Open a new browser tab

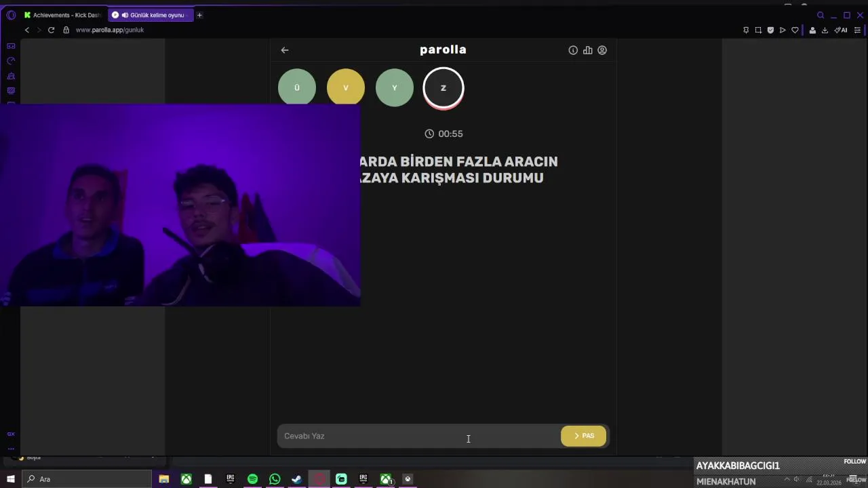click(x=199, y=15)
